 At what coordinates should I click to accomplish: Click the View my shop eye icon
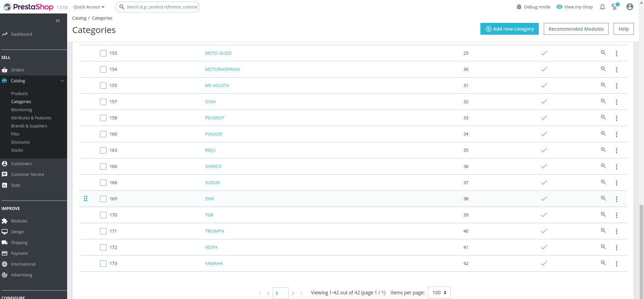(x=559, y=7)
